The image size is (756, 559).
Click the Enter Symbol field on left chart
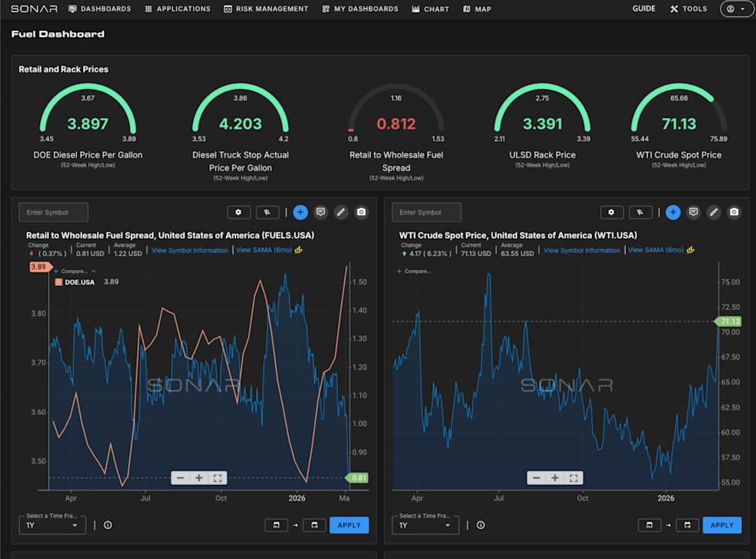pyautogui.click(x=51, y=212)
